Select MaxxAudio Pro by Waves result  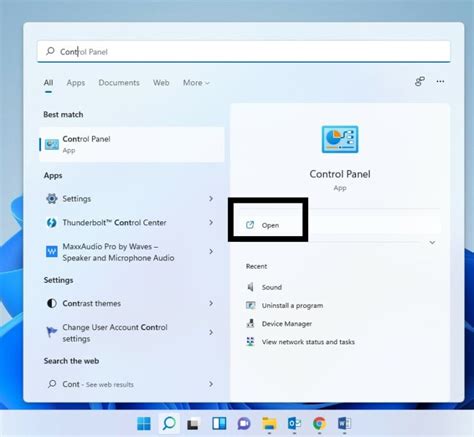132,252
